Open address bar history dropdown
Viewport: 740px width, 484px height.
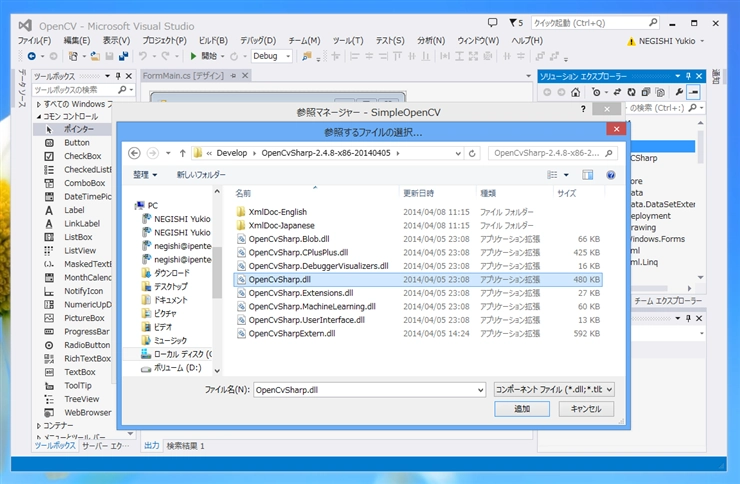click(458, 153)
